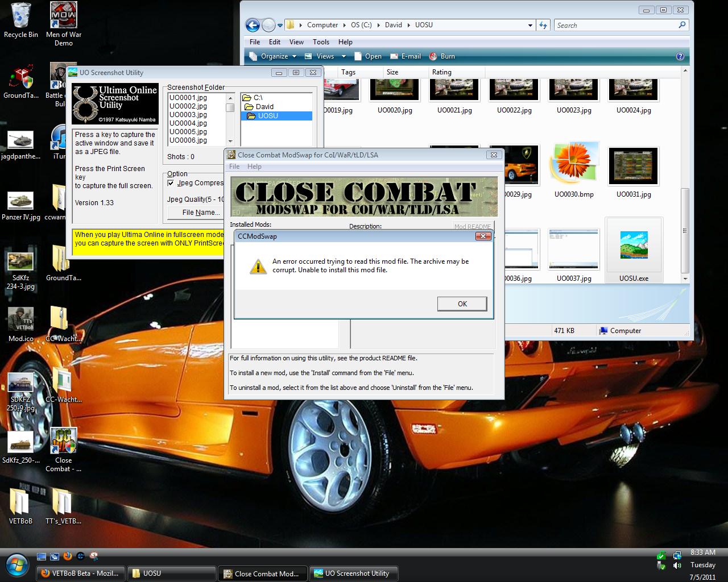Open the Explorer Tools menu

[321, 41]
